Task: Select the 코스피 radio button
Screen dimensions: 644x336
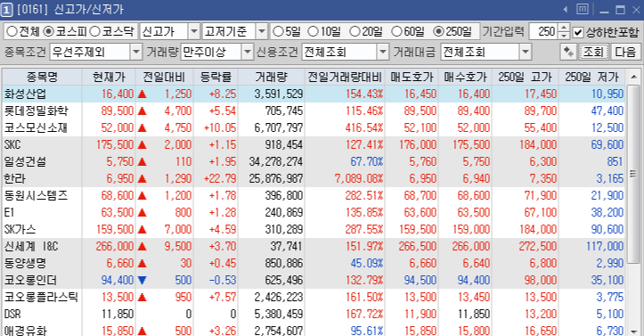Action: pos(48,31)
